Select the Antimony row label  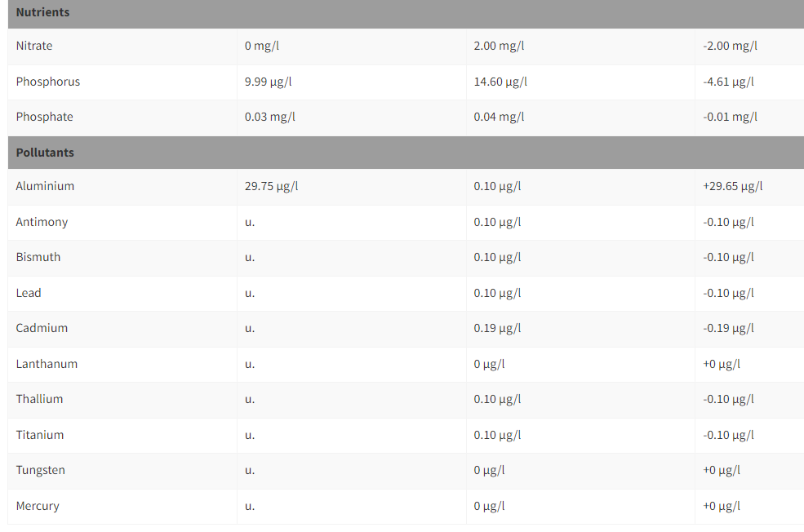coord(42,222)
